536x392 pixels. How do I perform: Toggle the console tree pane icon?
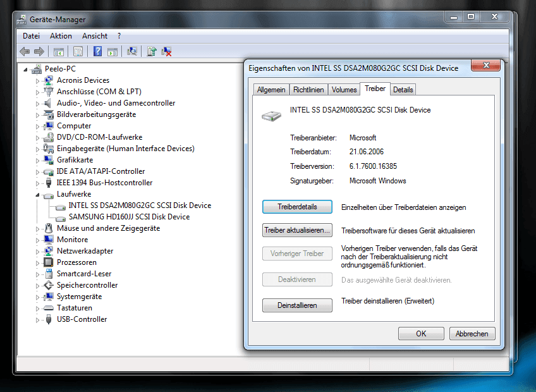(58, 52)
